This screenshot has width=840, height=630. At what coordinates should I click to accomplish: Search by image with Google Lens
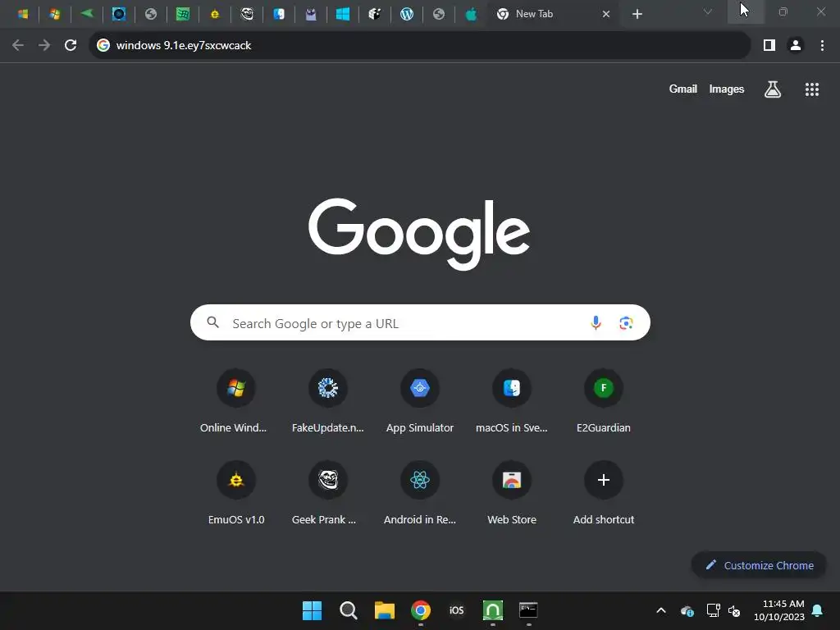tap(626, 323)
